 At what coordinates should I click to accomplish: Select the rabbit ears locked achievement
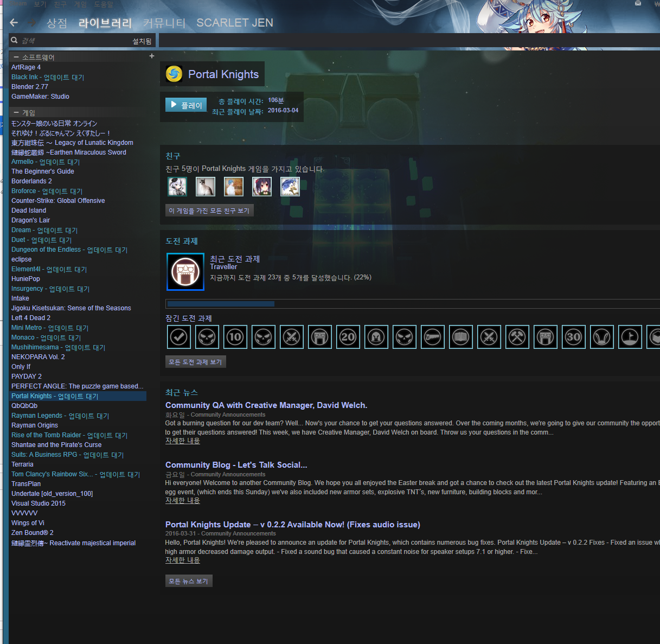coord(602,337)
